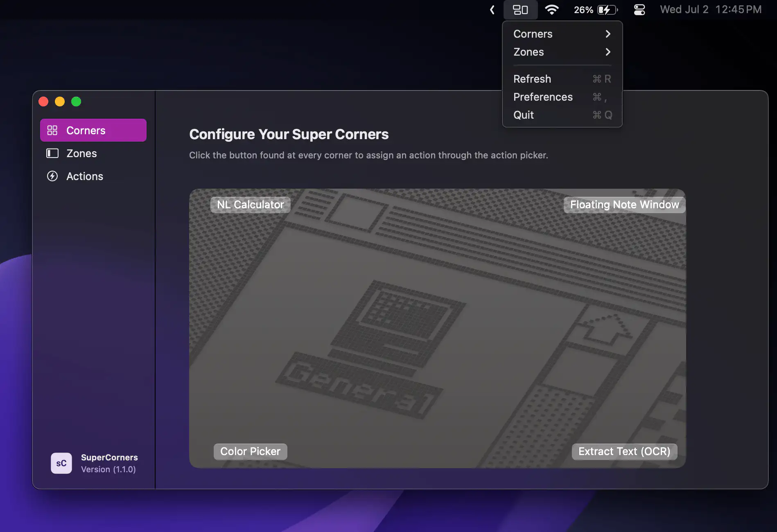Click the SuperCorners app name label

point(109,458)
